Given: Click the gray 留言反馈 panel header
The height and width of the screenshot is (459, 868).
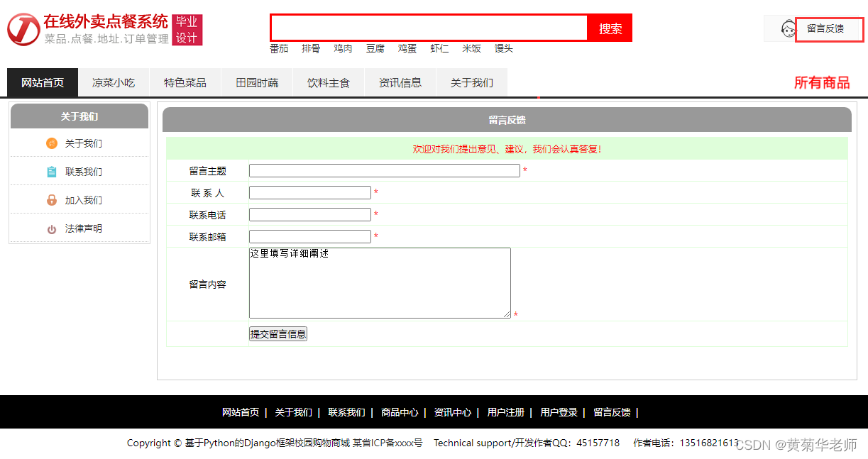Looking at the screenshot, I should click(x=507, y=120).
